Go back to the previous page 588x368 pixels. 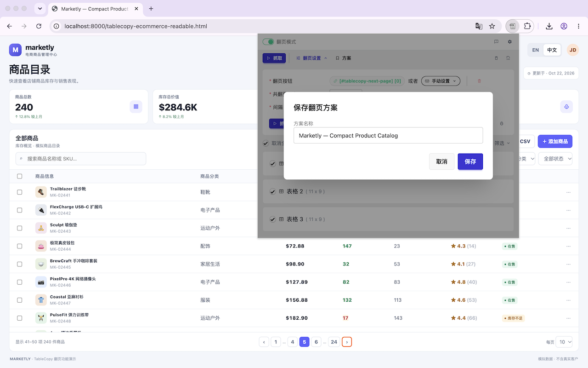pyautogui.click(x=10, y=26)
